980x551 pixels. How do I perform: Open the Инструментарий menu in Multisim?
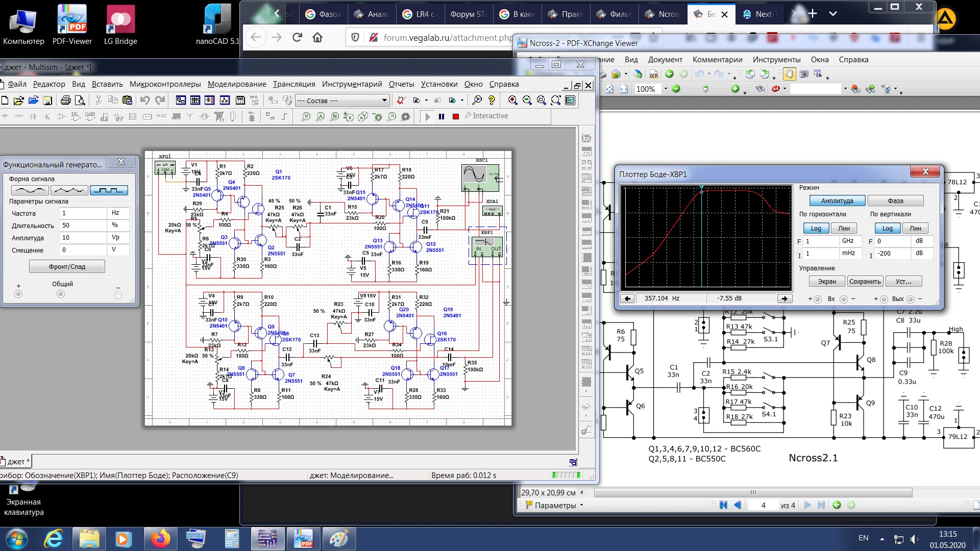[352, 84]
